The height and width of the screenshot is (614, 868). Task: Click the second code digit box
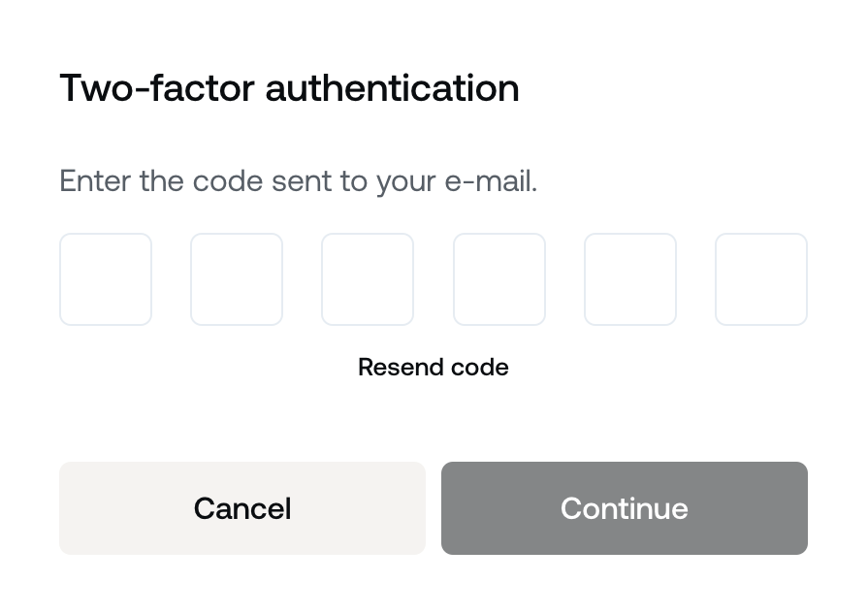pos(237,279)
